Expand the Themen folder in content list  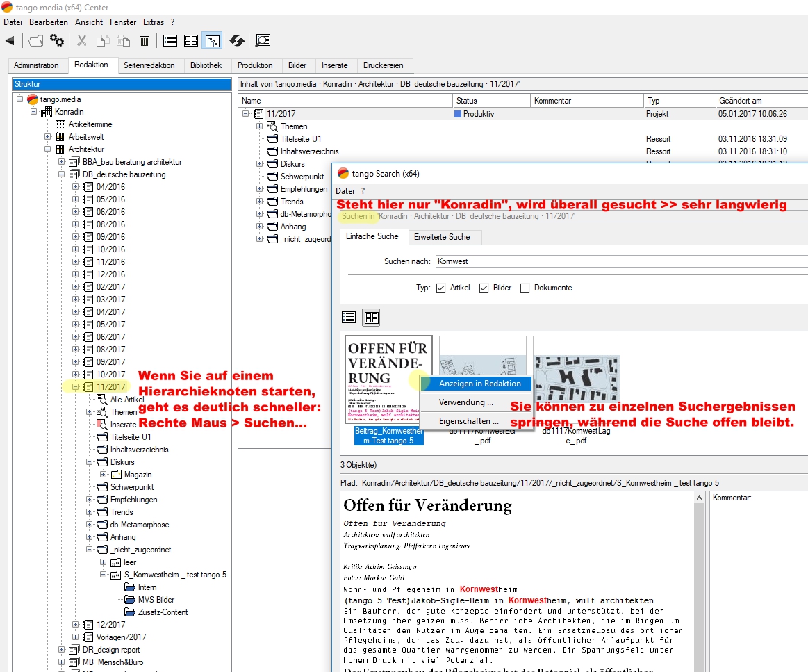click(259, 126)
